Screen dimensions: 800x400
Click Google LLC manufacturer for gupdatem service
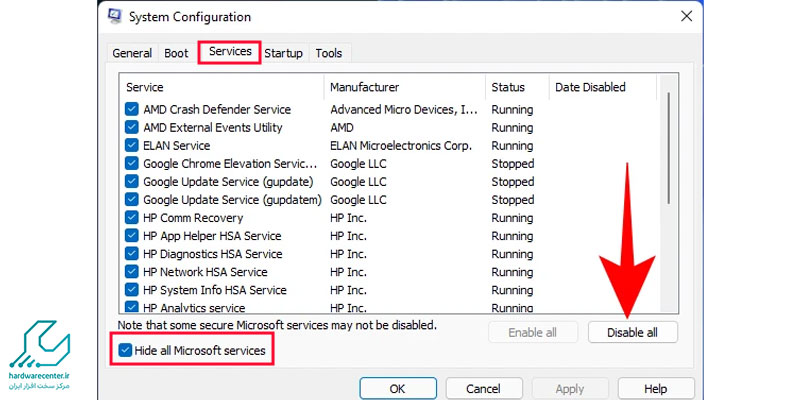click(x=358, y=200)
